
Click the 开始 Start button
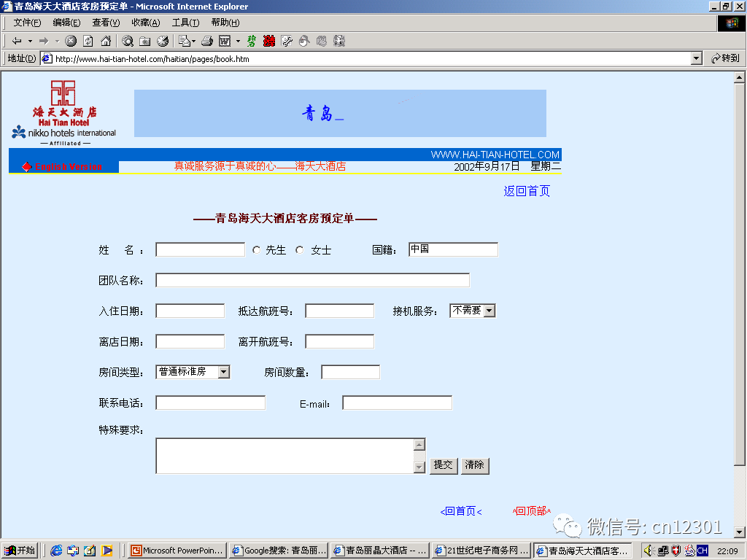coord(20,551)
